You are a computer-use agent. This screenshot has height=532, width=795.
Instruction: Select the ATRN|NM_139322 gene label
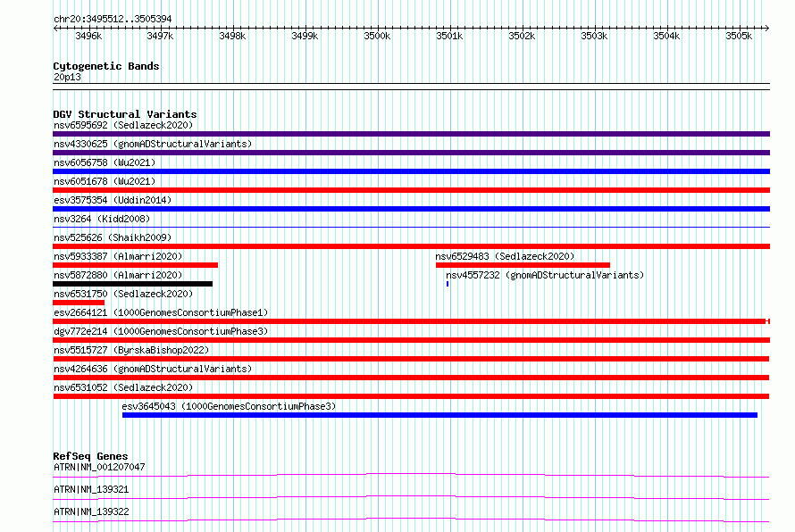tap(91, 511)
